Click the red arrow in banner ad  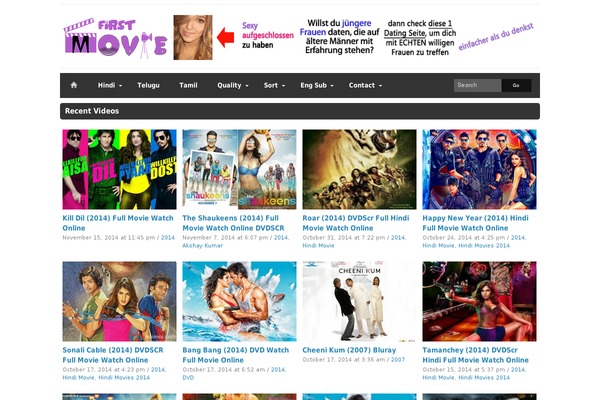(x=225, y=38)
